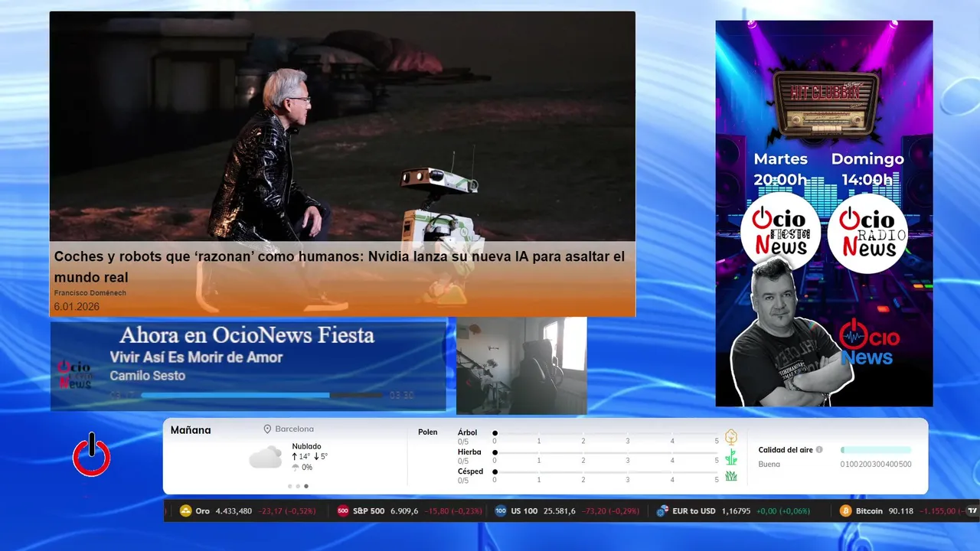The image size is (980, 551).
Task: Click the OcioNews logo beside the presenter
Action: pyautogui.click(x=869, y=343)
